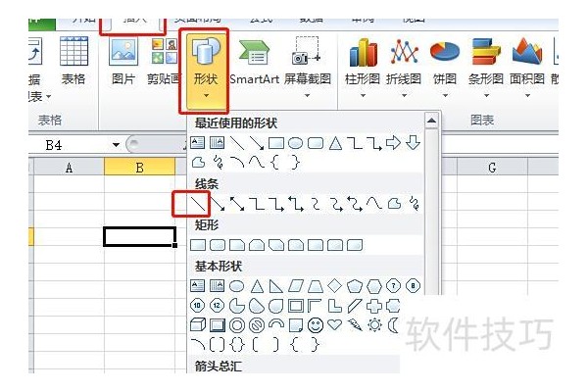Select column header G
The image size is (588, 392).
coord(492,167)
